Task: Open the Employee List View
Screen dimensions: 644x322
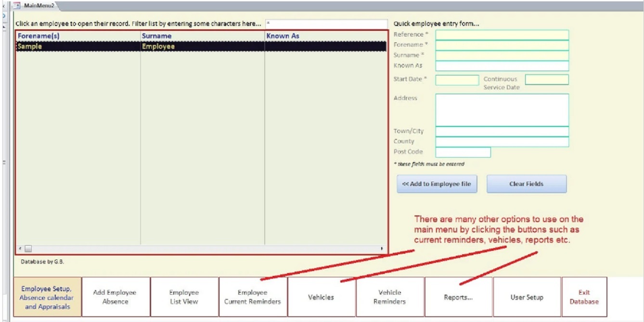Action: [185, 297]
